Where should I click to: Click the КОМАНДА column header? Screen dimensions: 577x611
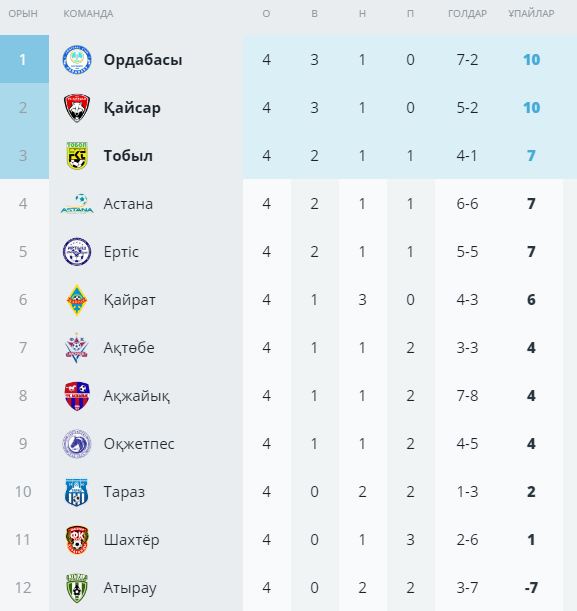tap(88, 14)
